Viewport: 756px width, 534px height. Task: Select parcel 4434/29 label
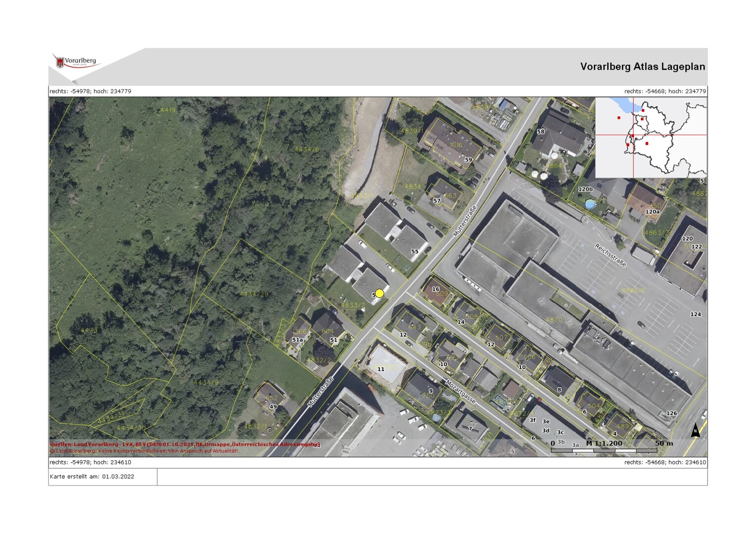coord(254,294)
